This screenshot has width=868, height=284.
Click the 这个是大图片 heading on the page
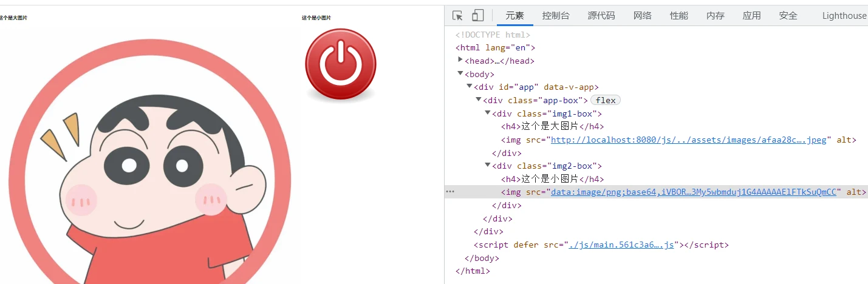[x=13, y=18]
